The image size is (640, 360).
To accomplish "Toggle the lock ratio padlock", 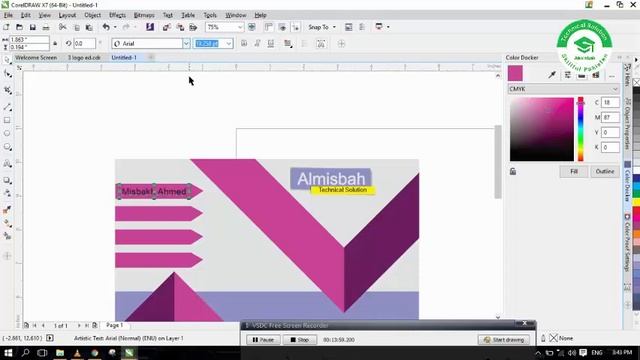I will pyautogui.click(x=55, y=44).
